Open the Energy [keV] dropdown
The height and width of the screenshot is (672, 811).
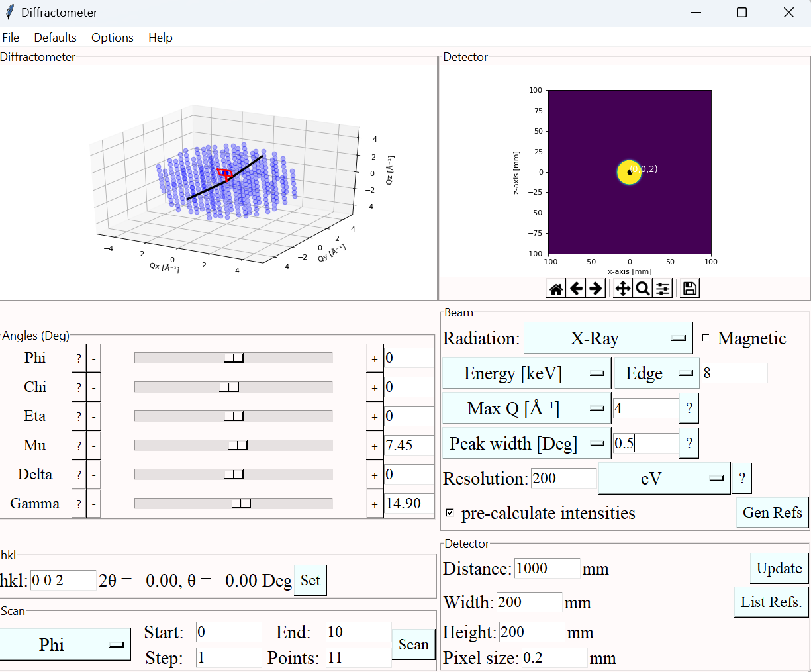click(x=526, y=373)
